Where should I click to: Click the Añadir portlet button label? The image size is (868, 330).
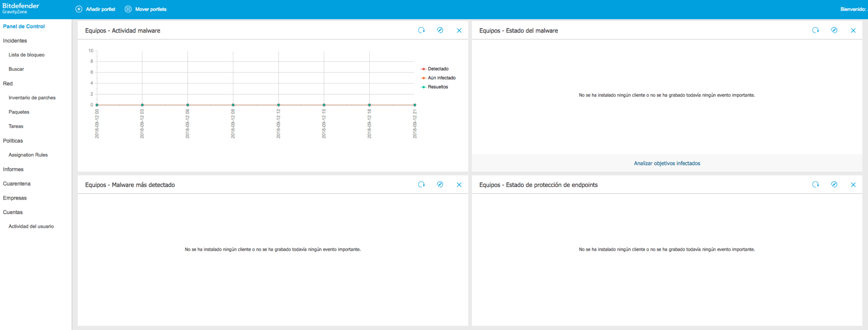100,9
